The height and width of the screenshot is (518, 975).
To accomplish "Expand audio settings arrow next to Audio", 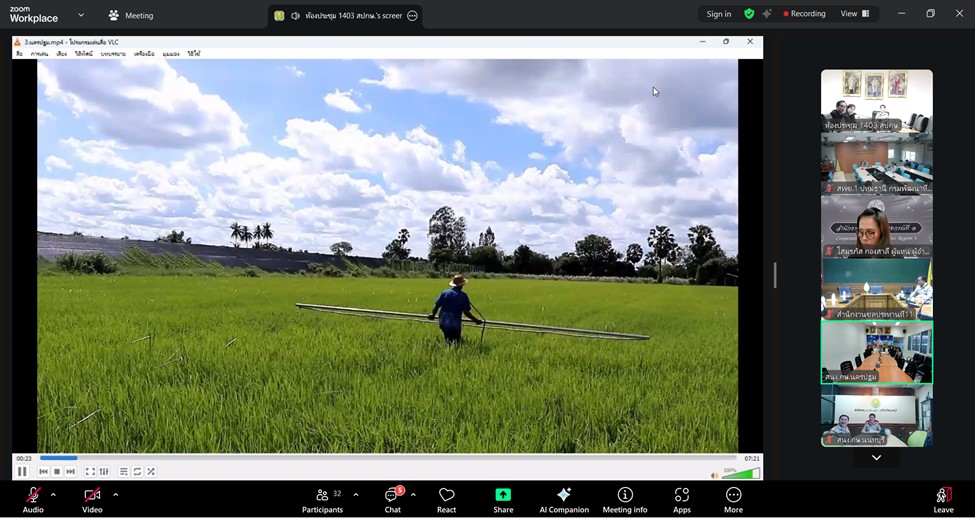I will [x=53, y=495].
